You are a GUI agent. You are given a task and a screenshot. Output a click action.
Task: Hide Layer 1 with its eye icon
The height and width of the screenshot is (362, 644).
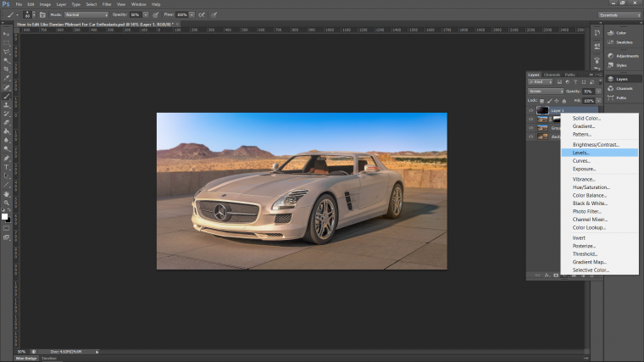pyautogui.click(x=530, y=110)
